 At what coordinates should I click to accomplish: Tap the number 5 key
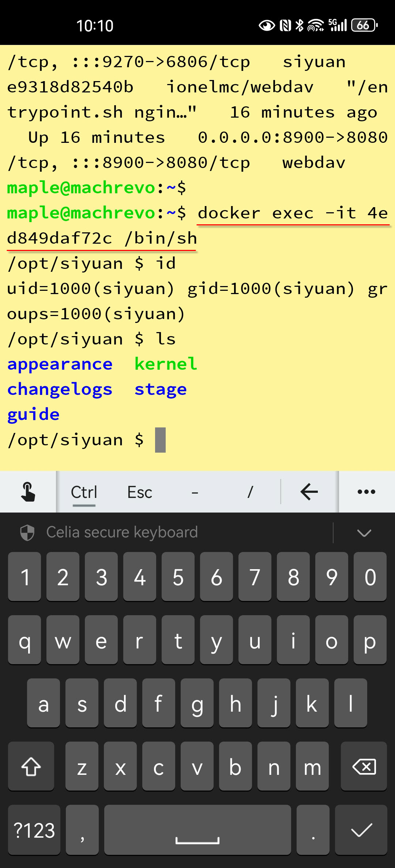(x=178, y=576)
